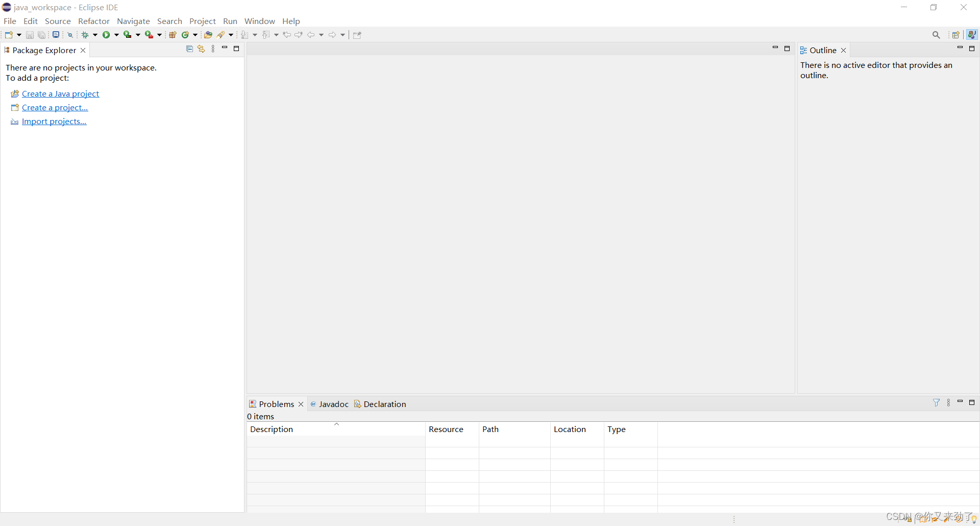Viewport: 980px width, 526px height.
Task: Open the File menu
Action: 10,21
